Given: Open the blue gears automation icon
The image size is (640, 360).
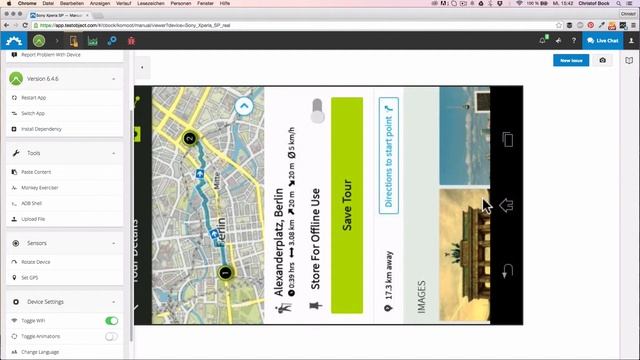Looking at the screenshot, I should click(112, 41).
